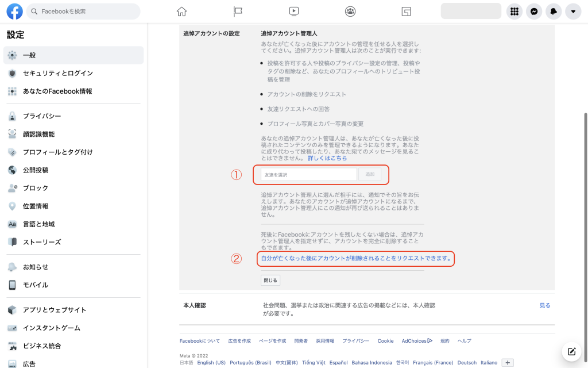Open the ページを作成 footer link

272,341
